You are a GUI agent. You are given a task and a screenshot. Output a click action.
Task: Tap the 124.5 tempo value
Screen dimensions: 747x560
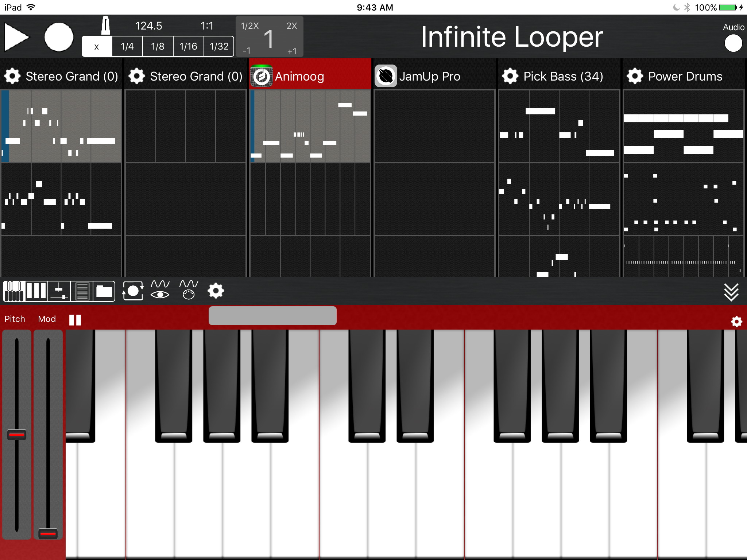pyautogui.click(x=148, y=26)
